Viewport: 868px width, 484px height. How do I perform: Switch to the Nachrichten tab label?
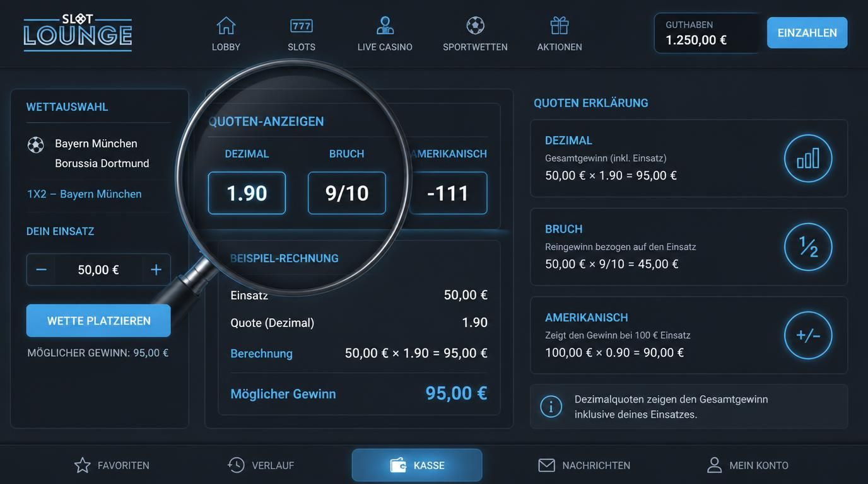point(596,466)
